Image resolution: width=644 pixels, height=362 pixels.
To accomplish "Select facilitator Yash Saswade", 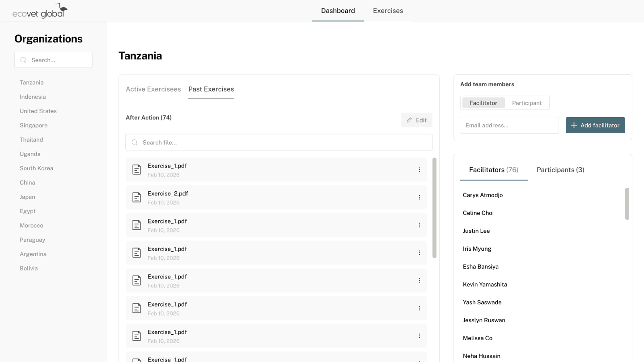I will [x=482, y=303].
